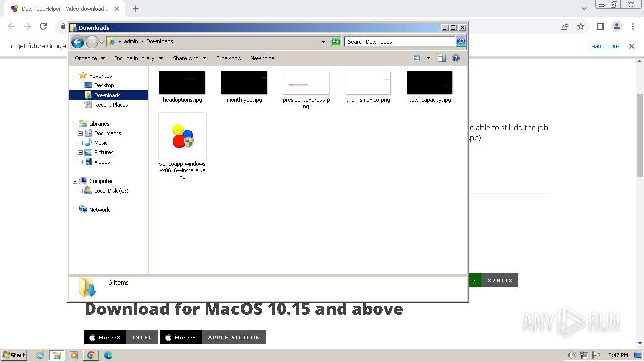Change the view with the views icon
644x362 pixels.
[416, 58]
